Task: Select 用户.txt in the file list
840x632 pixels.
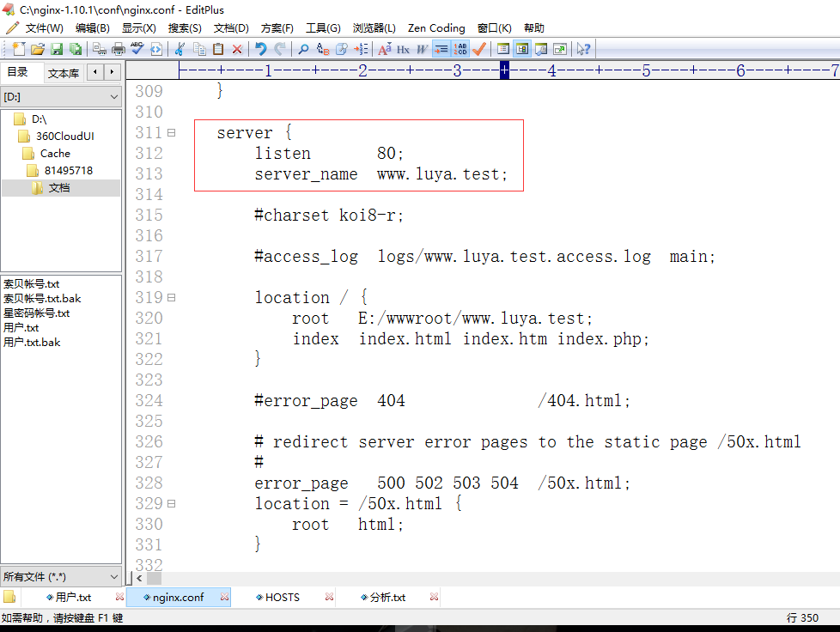Action: pos(21,328)
